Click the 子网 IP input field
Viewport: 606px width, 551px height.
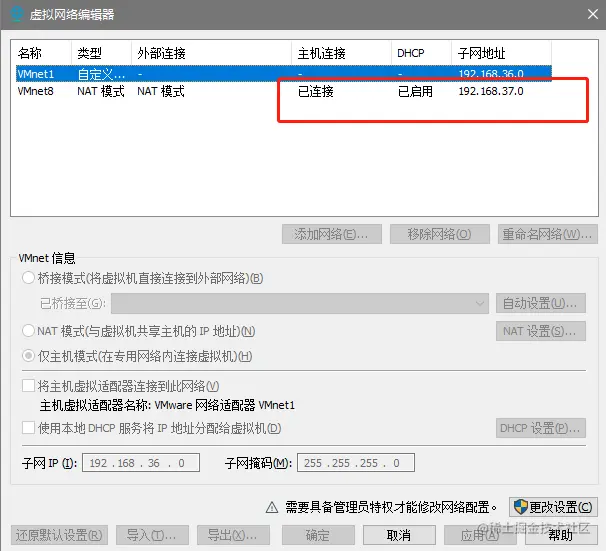[141, 463]
